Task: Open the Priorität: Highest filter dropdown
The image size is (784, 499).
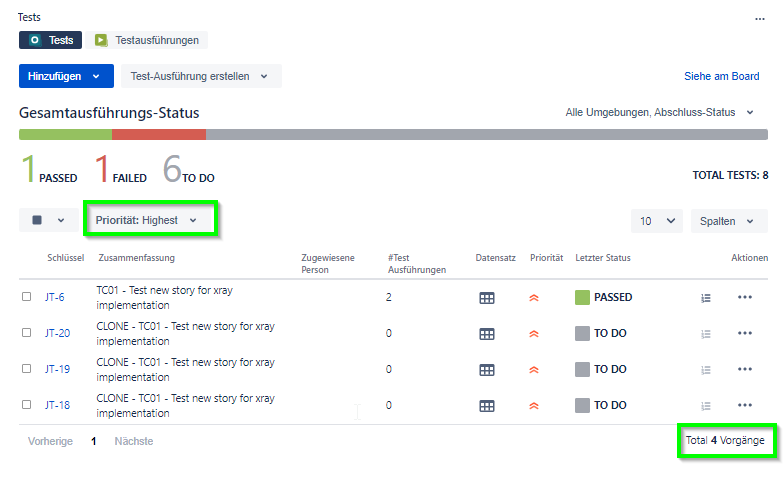Action: point(146,220)
